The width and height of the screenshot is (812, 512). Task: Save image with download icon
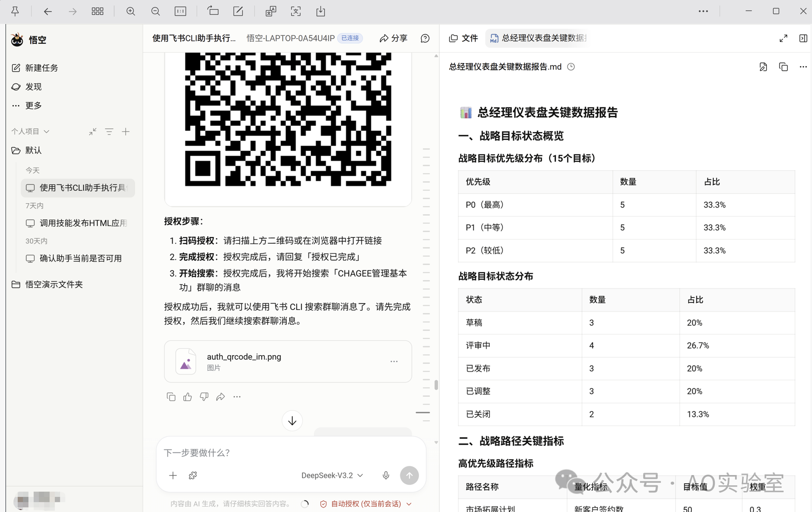(321, 11)
